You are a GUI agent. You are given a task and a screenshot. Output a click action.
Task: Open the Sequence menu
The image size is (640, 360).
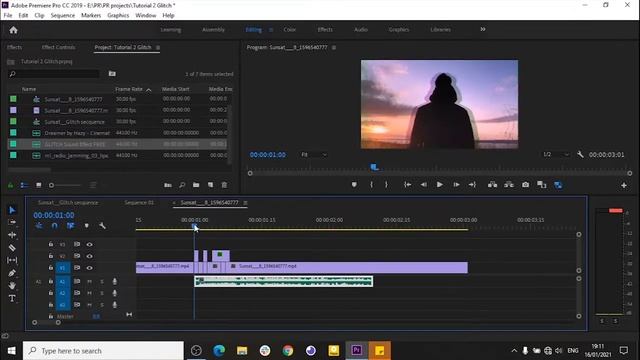(62, 15)
